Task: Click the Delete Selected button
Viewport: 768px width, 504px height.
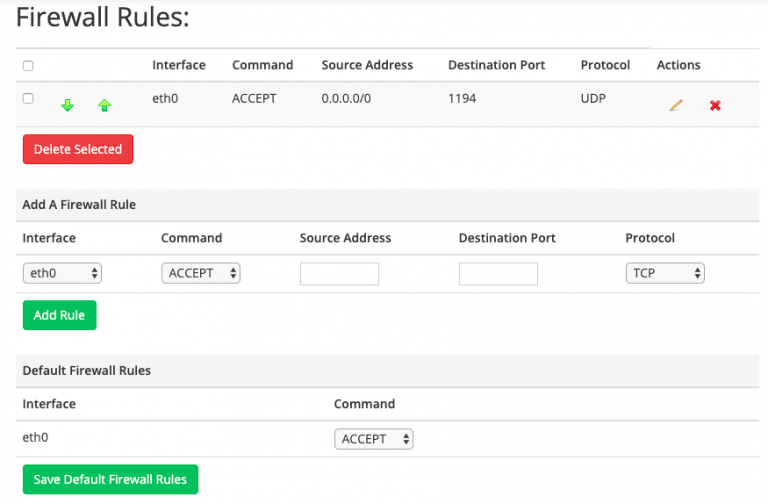Action: (78, 149)
